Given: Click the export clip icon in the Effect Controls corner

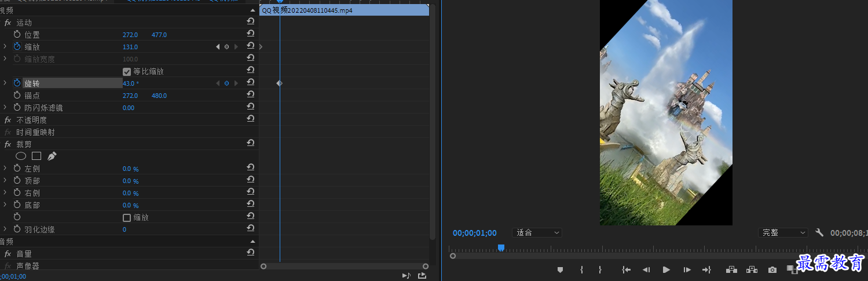Looking at the screenshot, I should 422,276.
